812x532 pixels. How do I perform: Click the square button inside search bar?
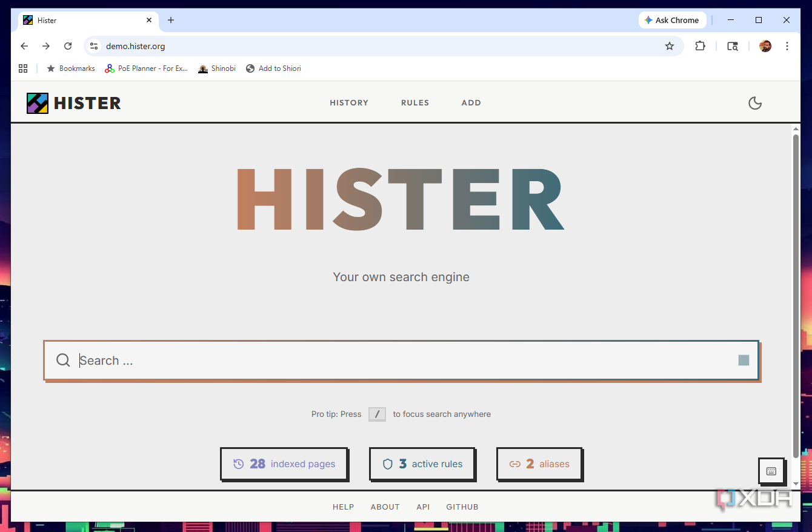744,361
